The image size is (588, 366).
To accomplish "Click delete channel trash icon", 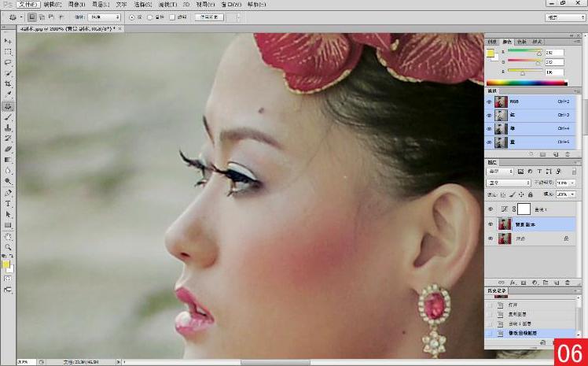I will point(568,154).
